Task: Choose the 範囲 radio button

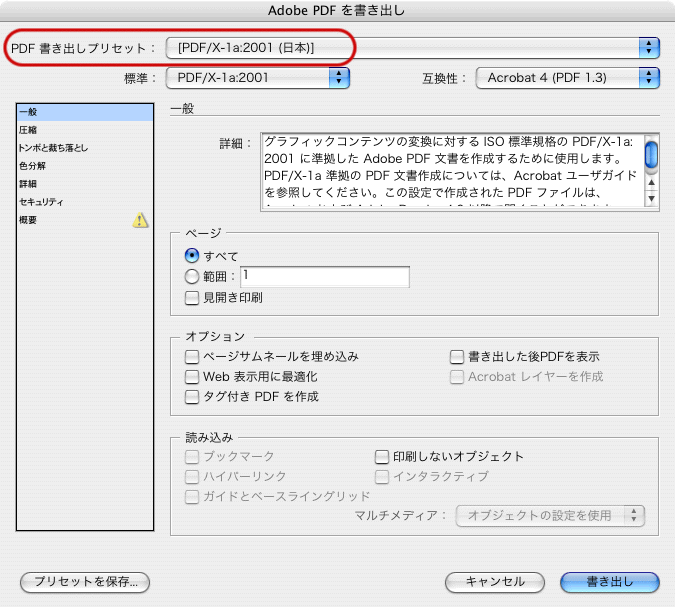Action: [x=192, y=276]
